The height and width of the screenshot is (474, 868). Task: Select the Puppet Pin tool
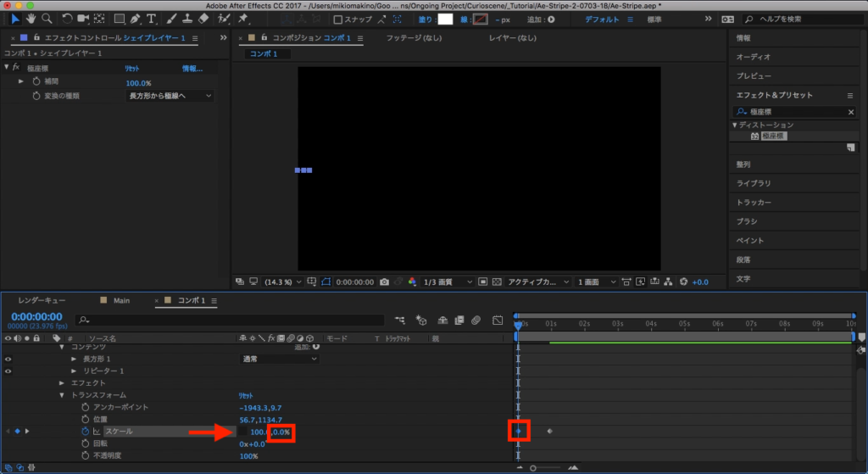[243, 19]
